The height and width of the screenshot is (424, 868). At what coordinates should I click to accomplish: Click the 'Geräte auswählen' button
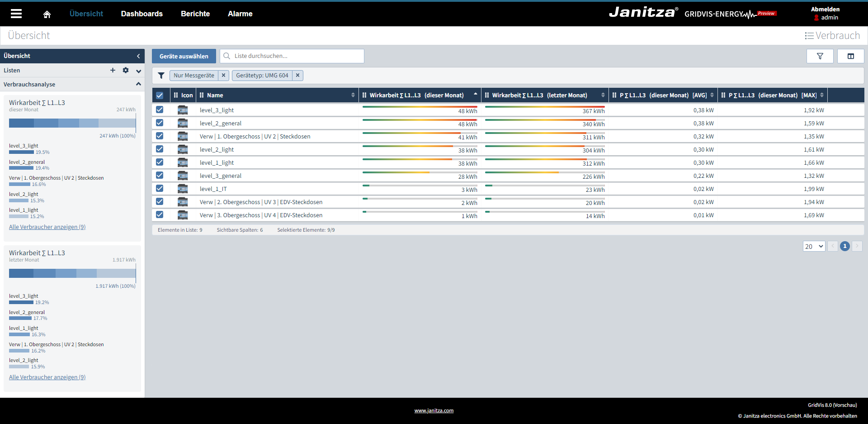click(184, 56)
